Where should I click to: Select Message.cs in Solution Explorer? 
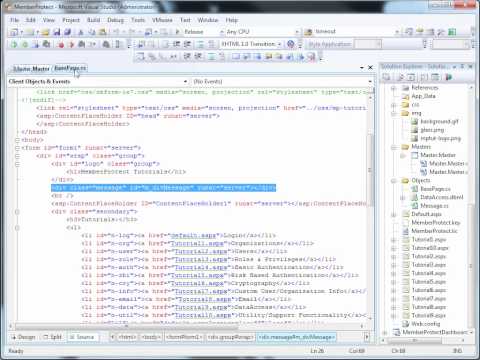[x=434, y=206]
